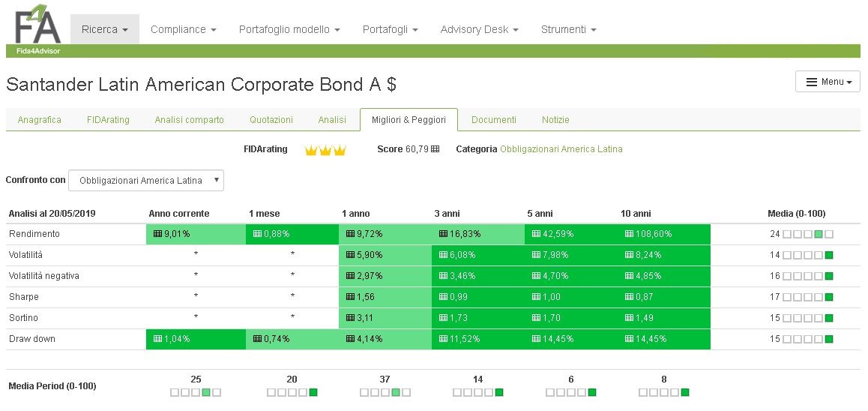868x411 pixels.
Task: Click the Sharpe row label
Action: click(x=24, y=297)
